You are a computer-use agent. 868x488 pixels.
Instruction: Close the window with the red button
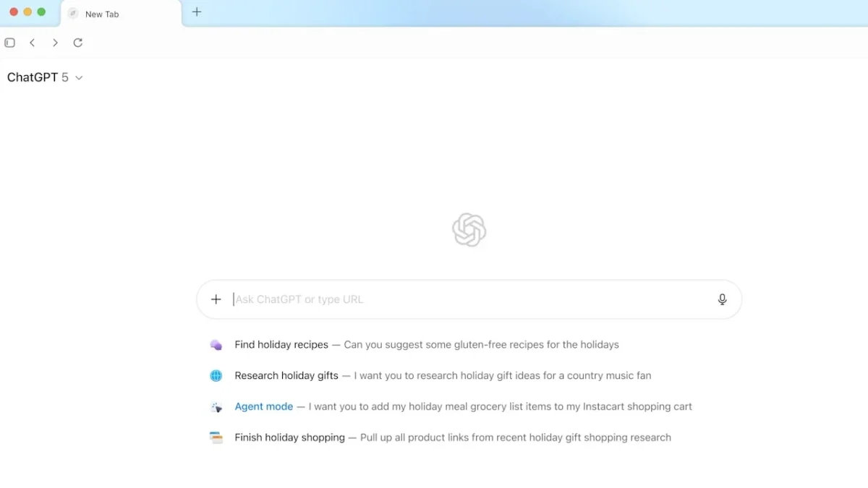[x=14, y=12]
